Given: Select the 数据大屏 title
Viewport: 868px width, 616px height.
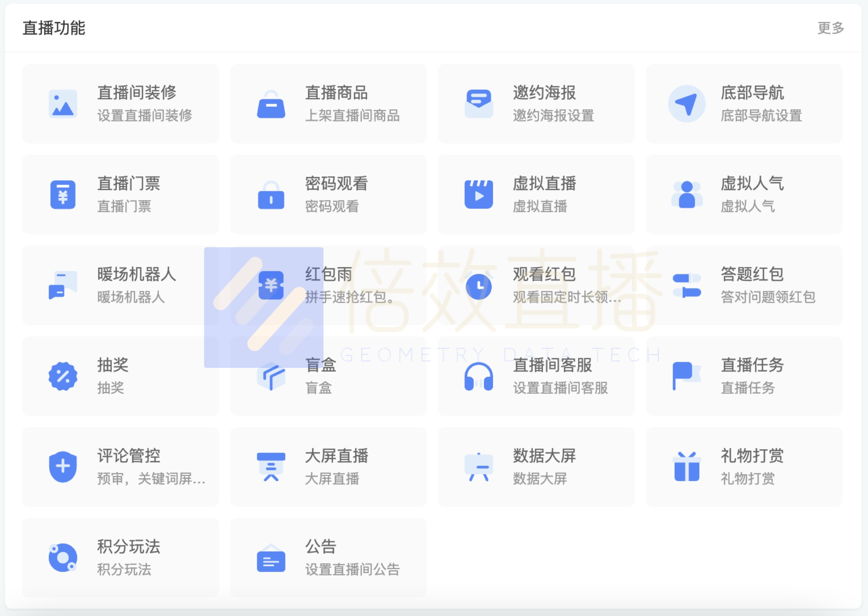Looking at the screenshot, I should (x=544, y=455).
